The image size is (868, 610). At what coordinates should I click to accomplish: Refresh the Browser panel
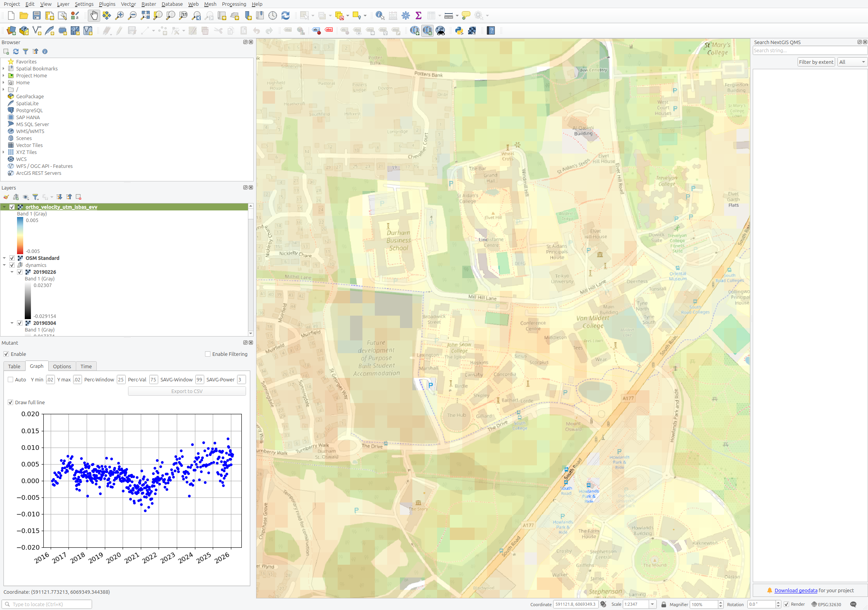coord(16,51)
